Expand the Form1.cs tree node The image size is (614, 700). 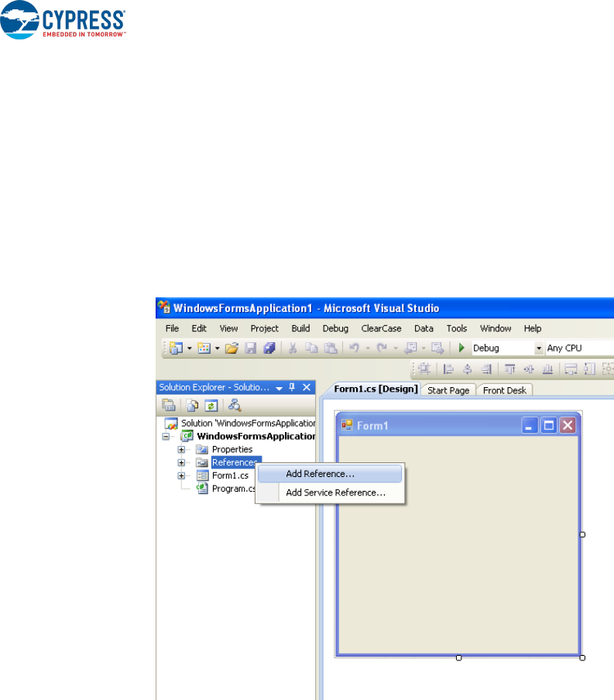(x=181, y=476)
